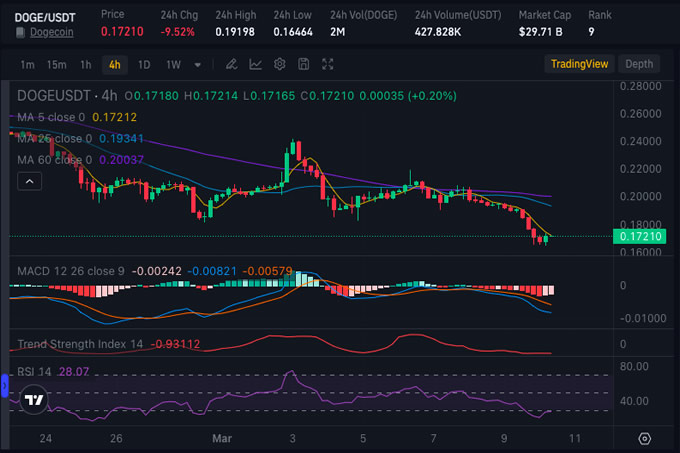
Task: Select the MA 5 close indicator legend
Action: click(x=51, y=117)
